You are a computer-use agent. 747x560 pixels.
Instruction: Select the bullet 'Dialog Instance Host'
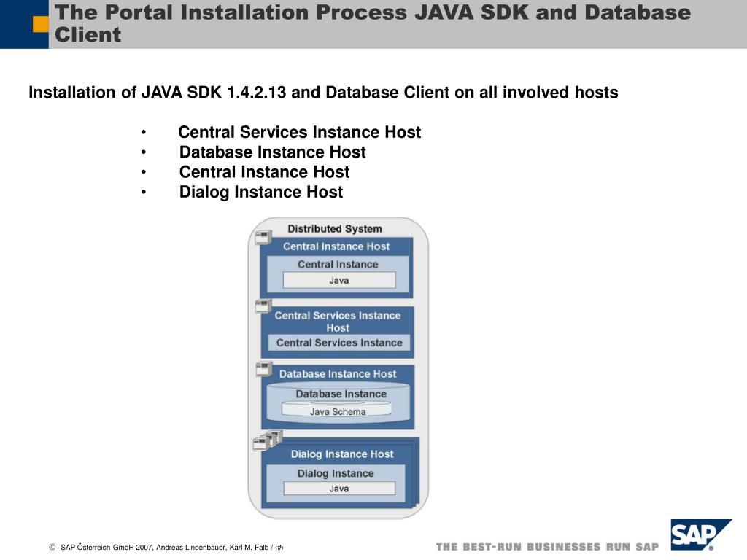(261, 192)
